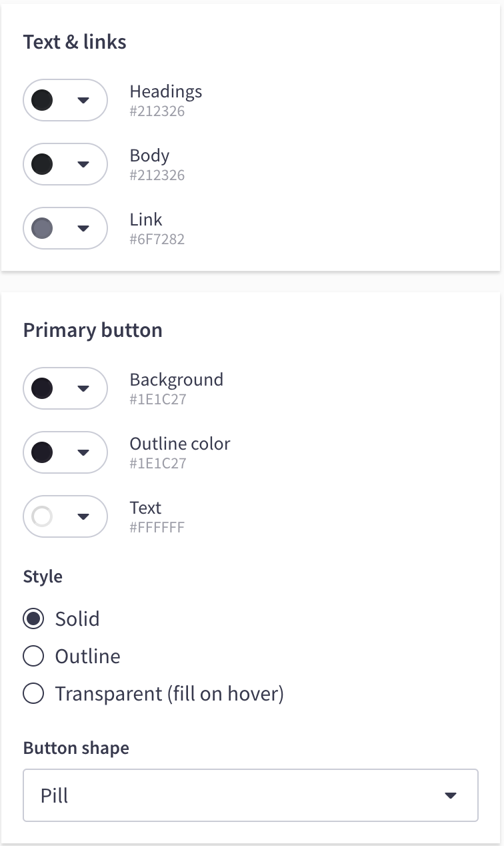Click the Link hex code #6F7282
Viewport: 504px width, 846px height.
(157, 240)
